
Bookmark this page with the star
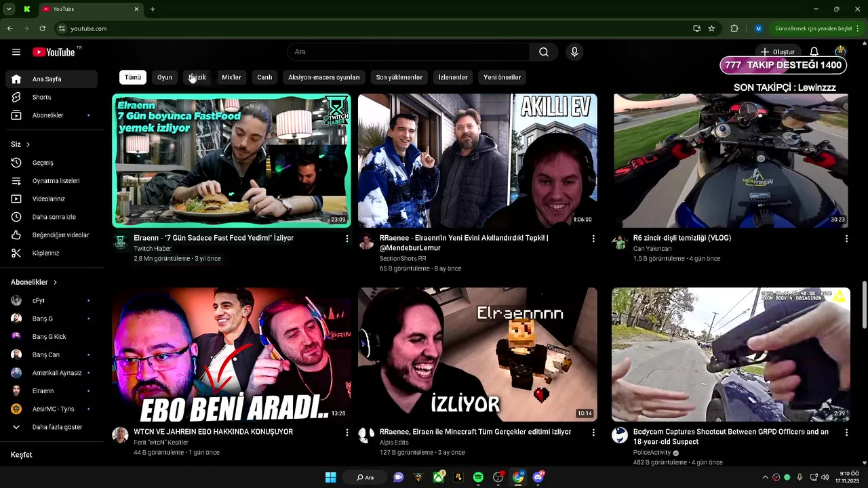pos(711,28)
